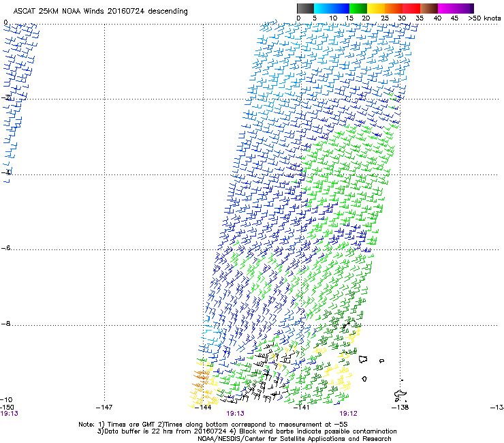Select the red 30-35 knots legend swatch
This screenshot has width=504, height=443.
[411, 8]
